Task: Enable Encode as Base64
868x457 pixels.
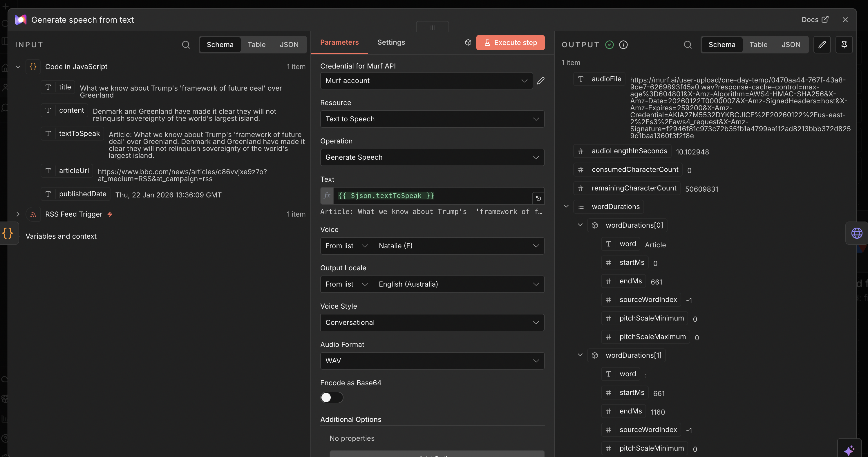Action: 332,398
